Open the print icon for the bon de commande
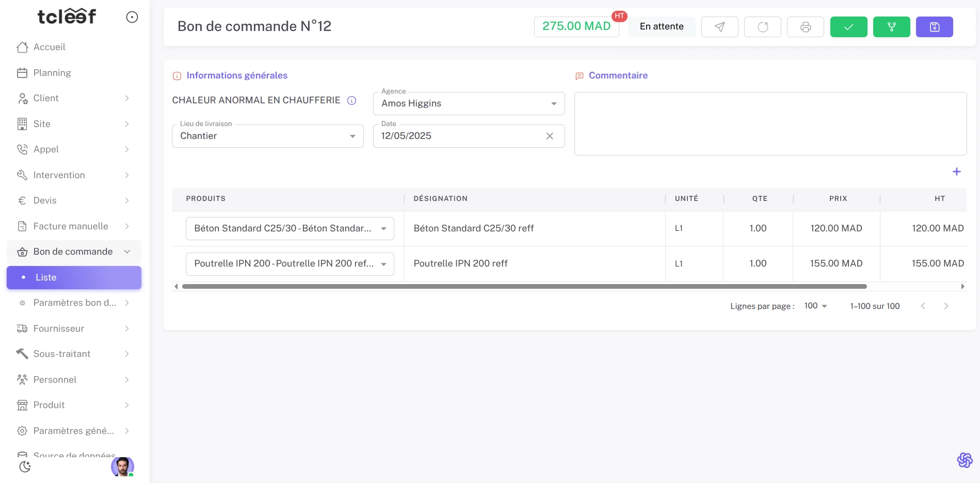The image size is (980, 483). coord(806,26)
